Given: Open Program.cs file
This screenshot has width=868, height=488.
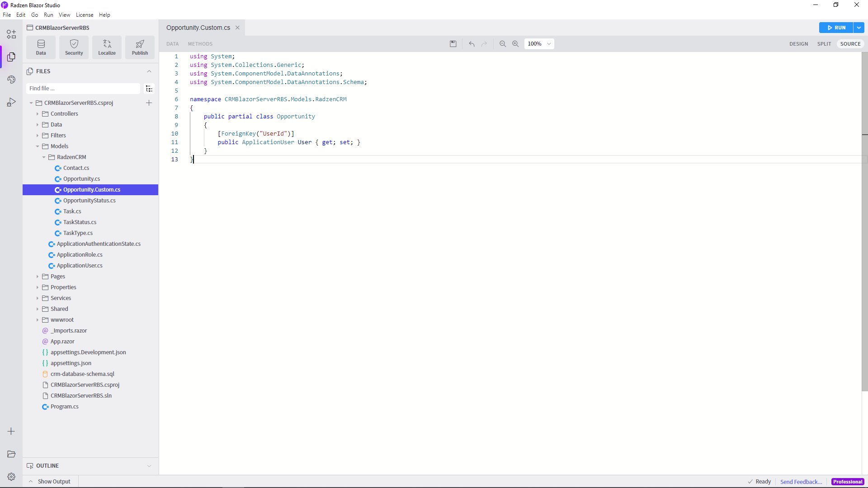Looking at the screenshot, I should (x=64, y=407).
